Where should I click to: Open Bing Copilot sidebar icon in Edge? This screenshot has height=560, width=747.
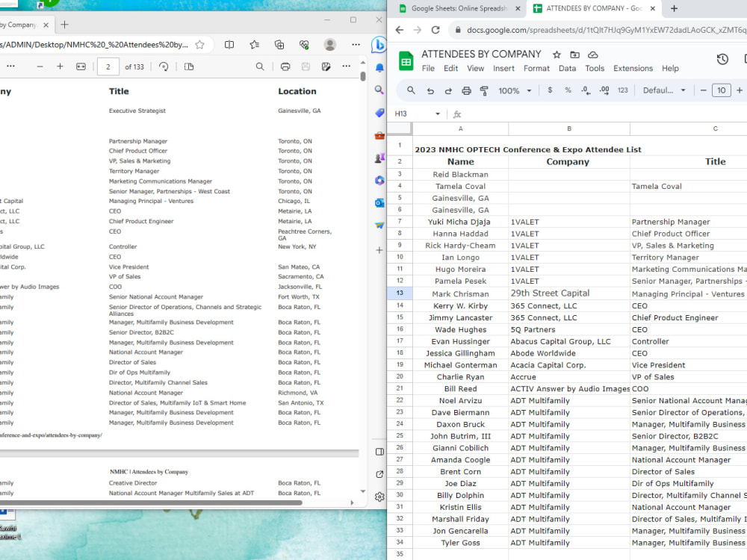click(x=379, y=45)
